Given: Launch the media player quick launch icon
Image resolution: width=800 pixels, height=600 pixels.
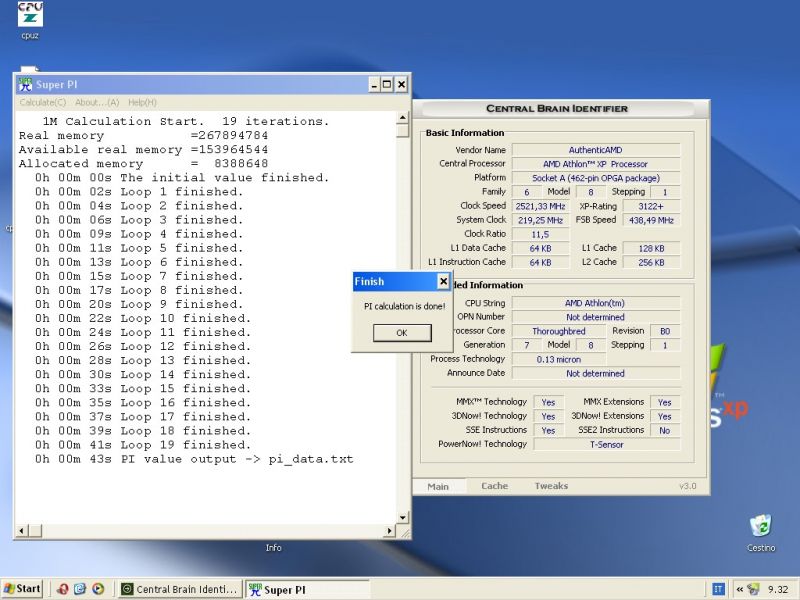Looking at the screenshot, I should click(98, 589).
